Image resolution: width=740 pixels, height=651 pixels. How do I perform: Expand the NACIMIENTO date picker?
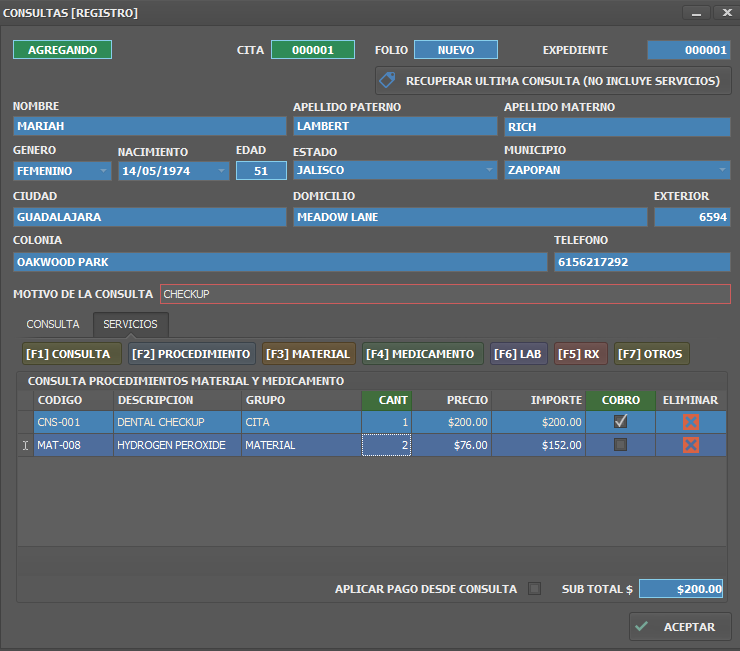221,171
